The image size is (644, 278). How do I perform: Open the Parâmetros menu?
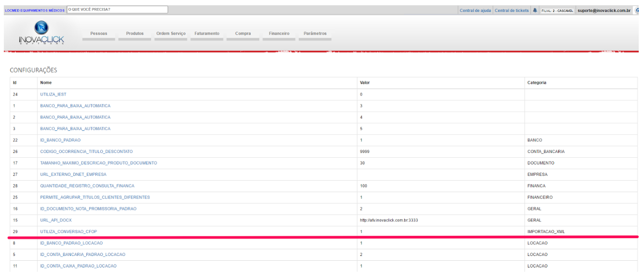(x=315, y=34)
